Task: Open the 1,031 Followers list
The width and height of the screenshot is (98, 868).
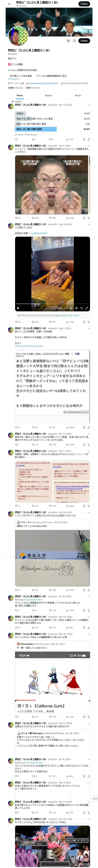Action: tap(33, 88)
